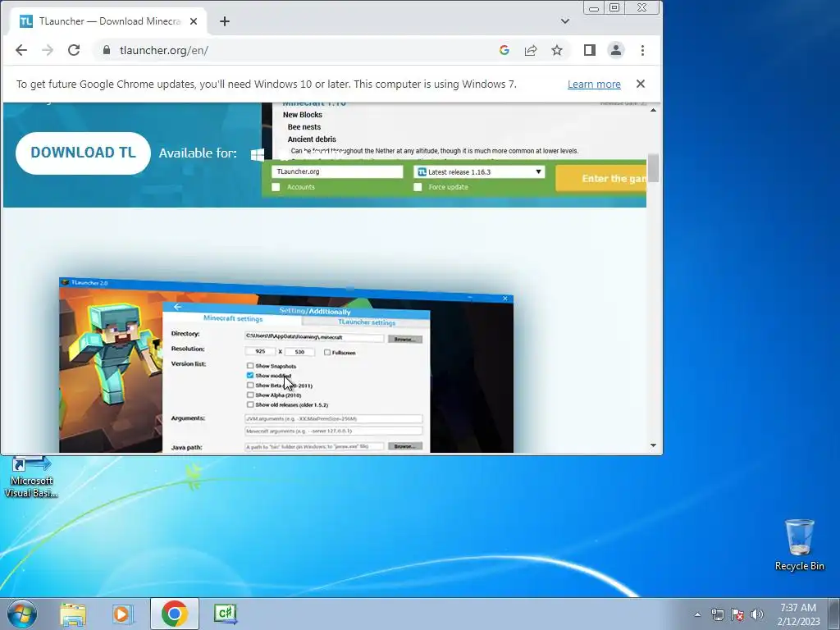Viewport: 840px width, 630px height.
Task: Open Chrome three-dot menu
Action: (x=642, y=50)
